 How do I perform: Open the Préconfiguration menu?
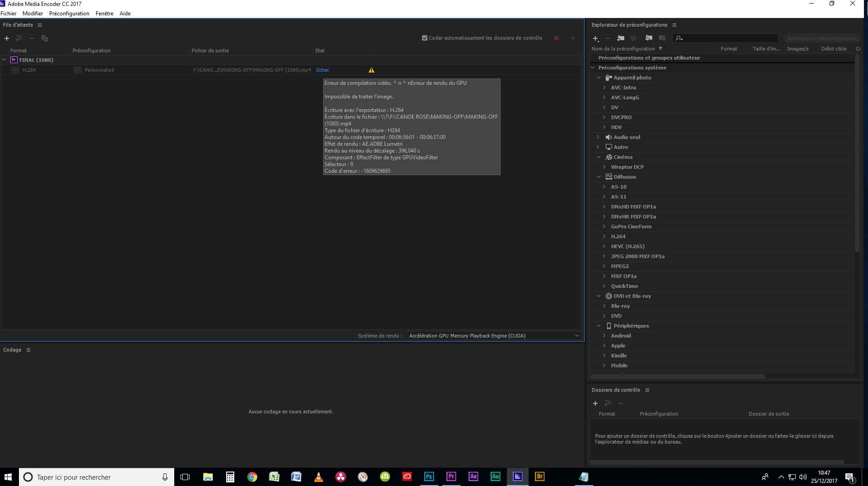(x=69, y=14)
